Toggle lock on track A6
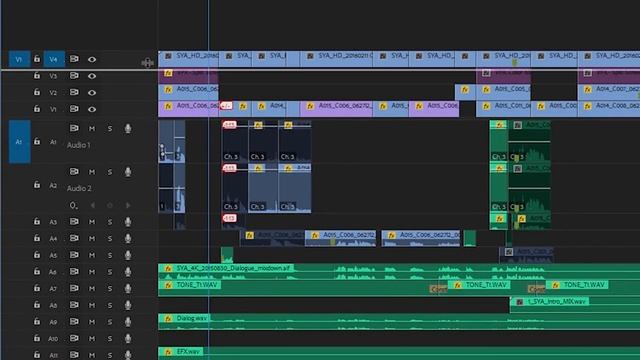The width and height of the screenshot is (640, 360). point(37,271)
